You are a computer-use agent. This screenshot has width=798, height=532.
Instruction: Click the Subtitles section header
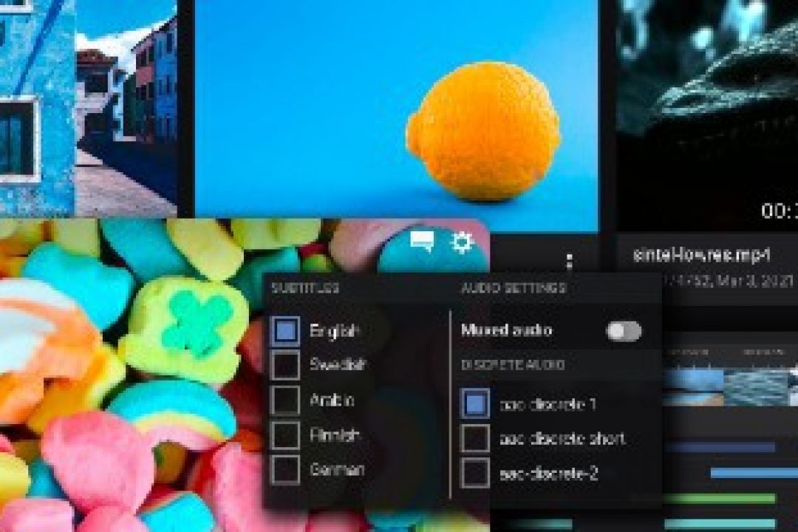(x=305, y=288)
